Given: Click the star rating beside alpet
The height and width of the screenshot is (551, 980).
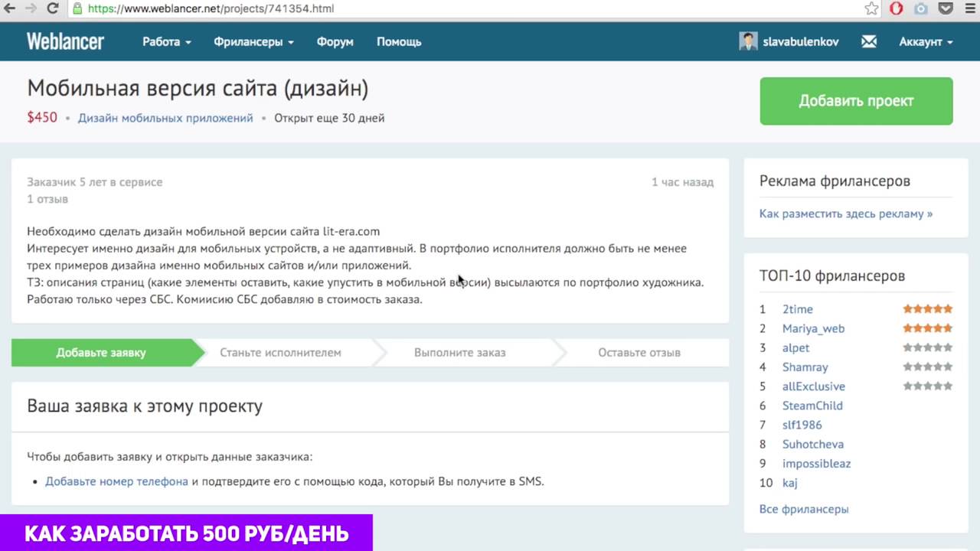Looking at the screenshot, I should (928, 347).
